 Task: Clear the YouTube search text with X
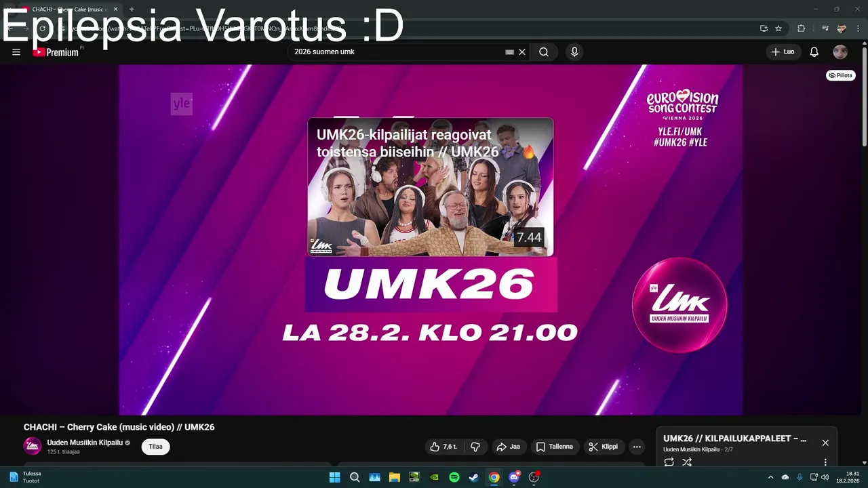[522, 52]
